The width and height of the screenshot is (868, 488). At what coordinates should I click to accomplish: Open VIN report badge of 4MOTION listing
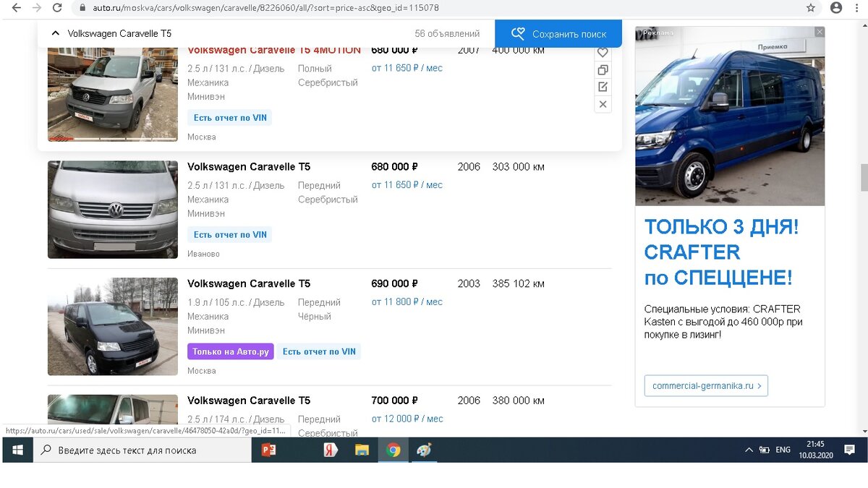(230, 118)
